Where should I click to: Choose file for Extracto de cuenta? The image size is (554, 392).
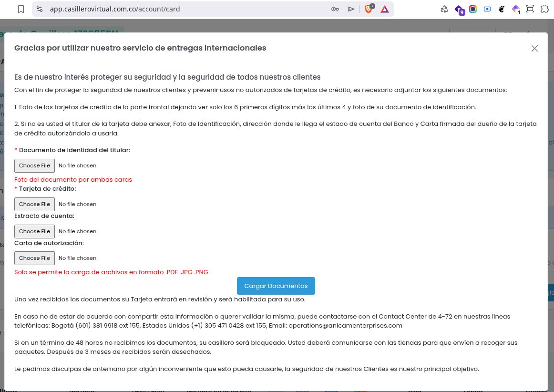tap(35, 231)
